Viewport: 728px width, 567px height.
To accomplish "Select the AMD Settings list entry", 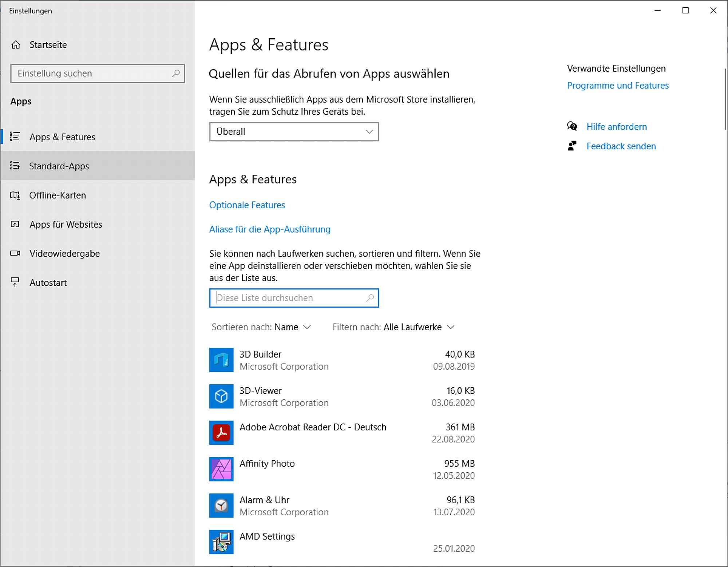I will click(342, 542).
